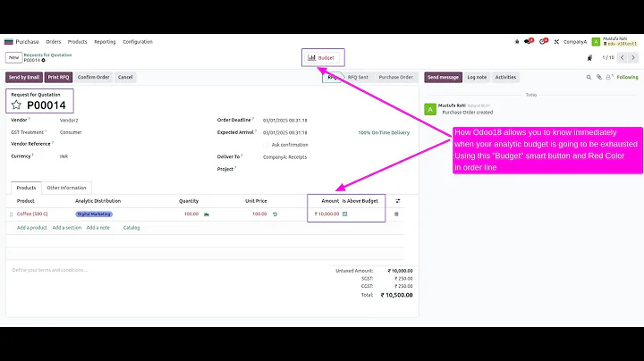Screen dimensions: 644x361
Task: Click Add a product
Action: [x=31, y=228]
